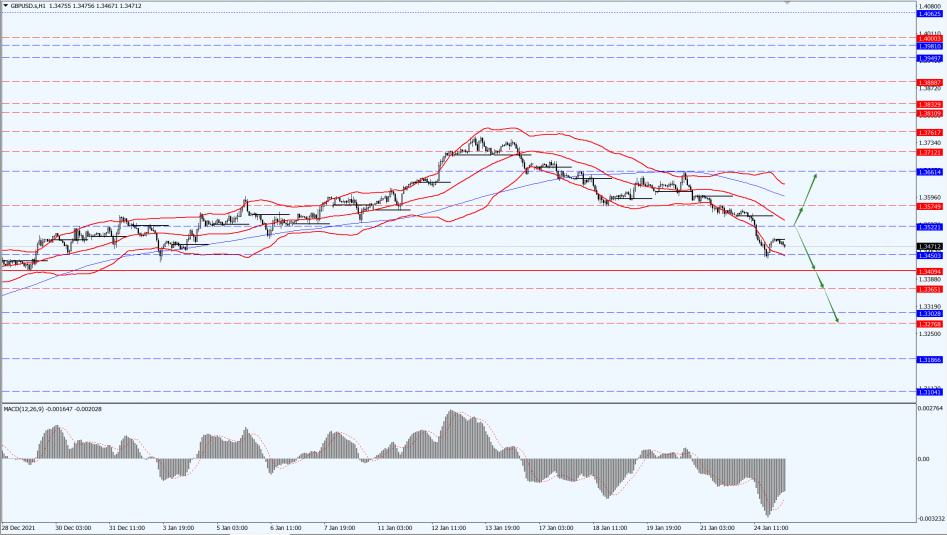The image size is (947, 535).
Task: Click the 24 Jan 11:00 date label
Action: 772,526
